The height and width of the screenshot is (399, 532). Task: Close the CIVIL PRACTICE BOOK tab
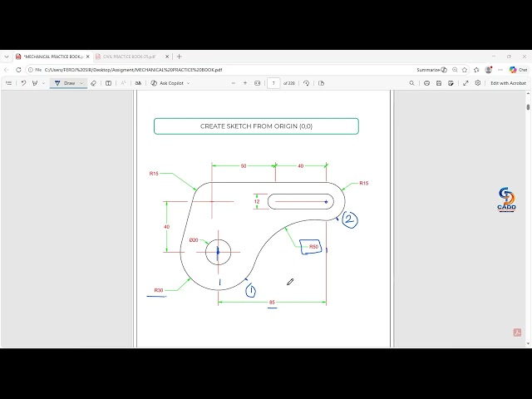pos(167,57)
